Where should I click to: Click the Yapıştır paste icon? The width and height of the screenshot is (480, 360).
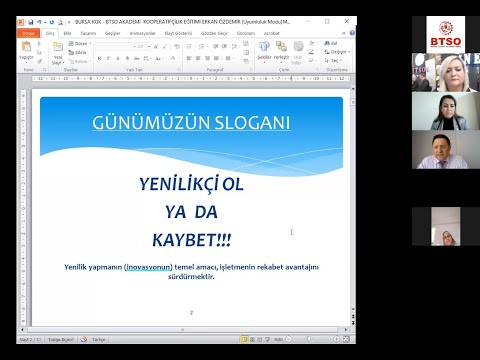(26, 47)
